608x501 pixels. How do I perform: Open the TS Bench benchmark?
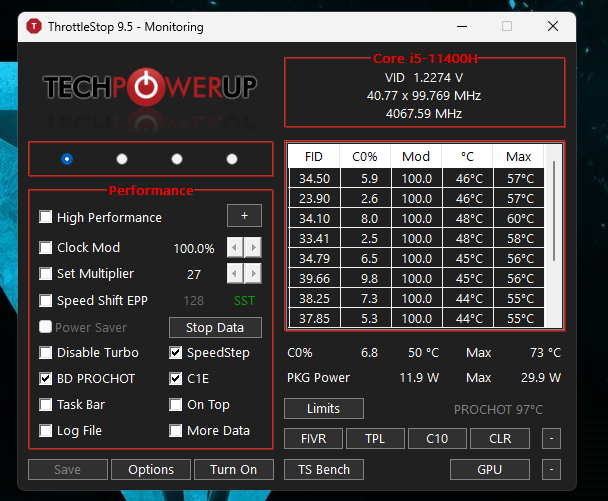324,470
